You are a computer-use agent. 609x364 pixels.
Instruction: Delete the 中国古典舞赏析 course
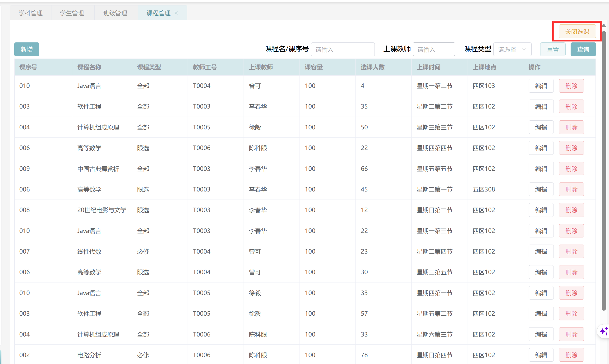coord(571,169)
